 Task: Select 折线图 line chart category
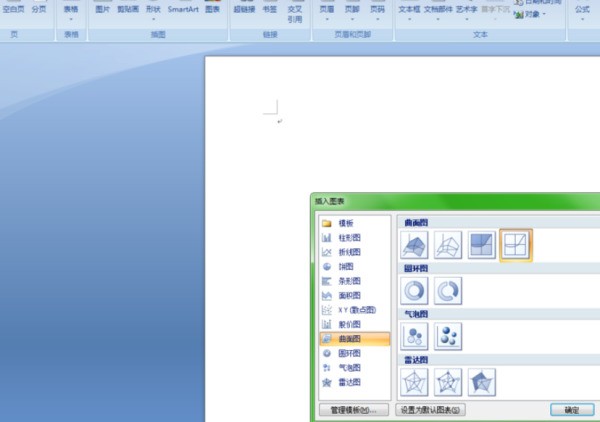coord(355,252)
